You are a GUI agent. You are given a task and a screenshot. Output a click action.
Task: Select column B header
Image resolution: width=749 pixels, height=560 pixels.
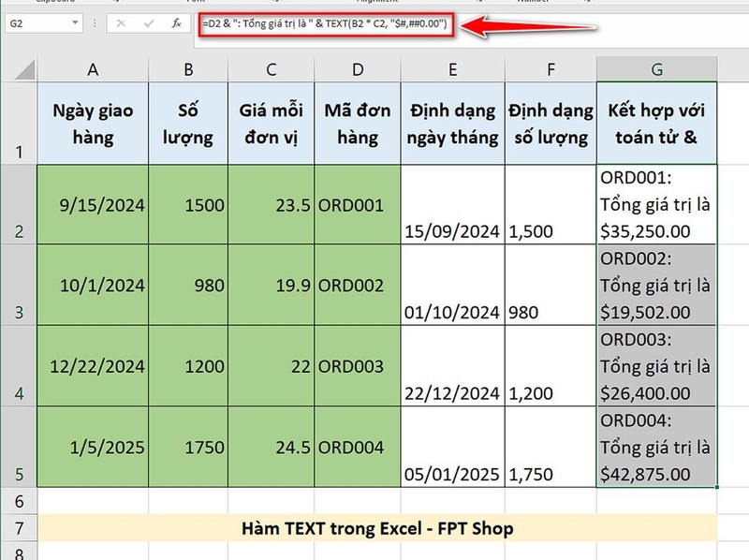188,69
